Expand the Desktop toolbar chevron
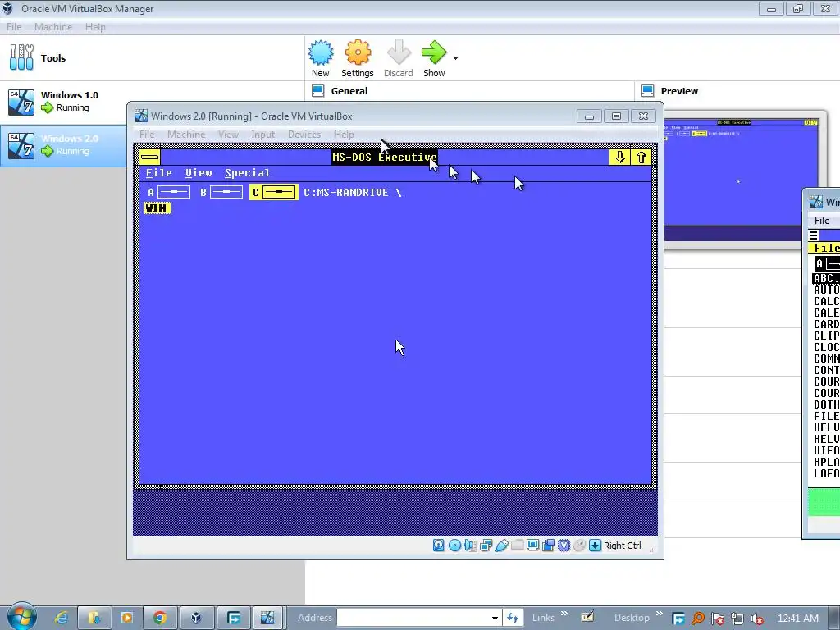The height and width of the screenshot is (630, 840). (x=659, y=614)
